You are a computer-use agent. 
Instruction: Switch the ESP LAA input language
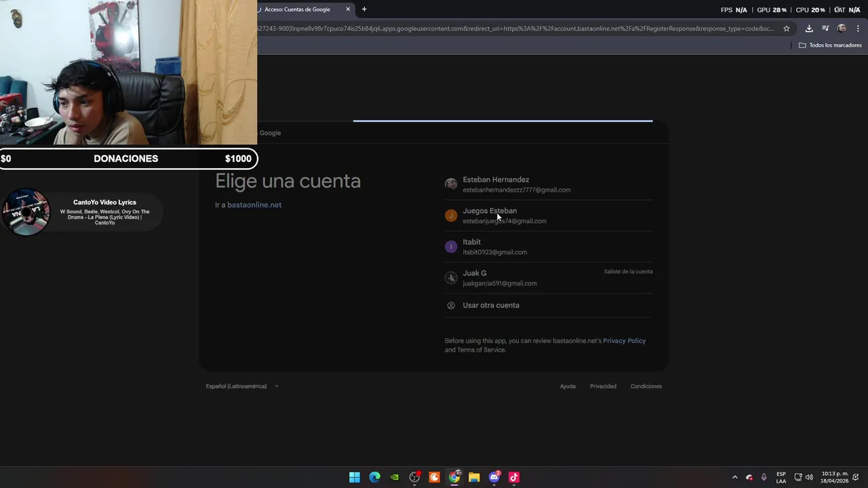781,477
